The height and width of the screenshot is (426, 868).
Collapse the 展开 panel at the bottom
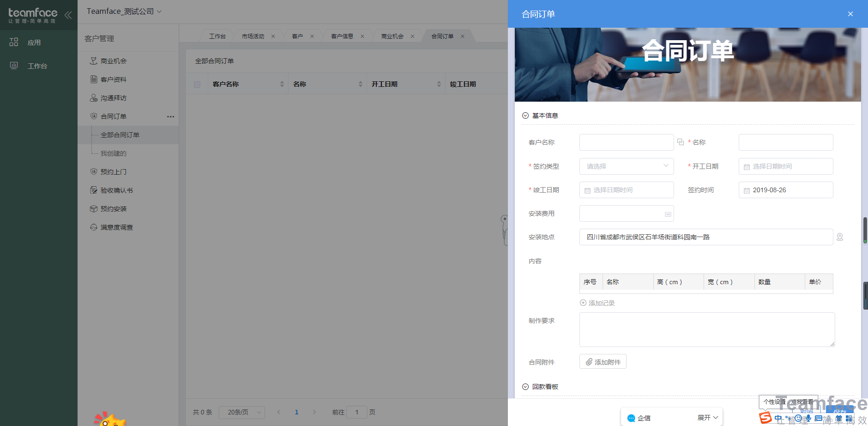point(707,417)
